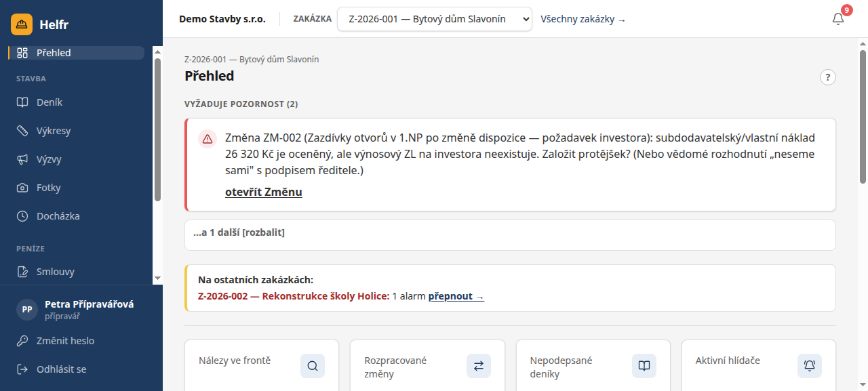Open Docházka in sidebar menu

tap(77, 216)
